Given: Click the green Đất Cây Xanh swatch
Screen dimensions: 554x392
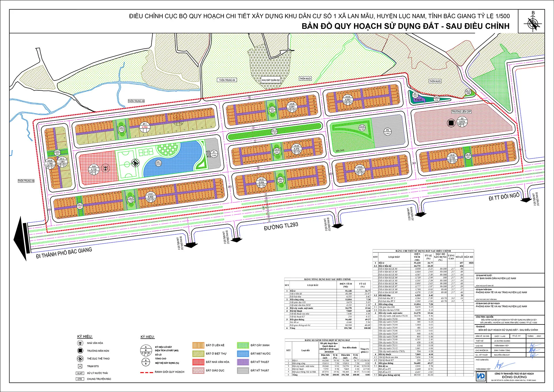Looking at the screenshot, I should click(243, 345).
